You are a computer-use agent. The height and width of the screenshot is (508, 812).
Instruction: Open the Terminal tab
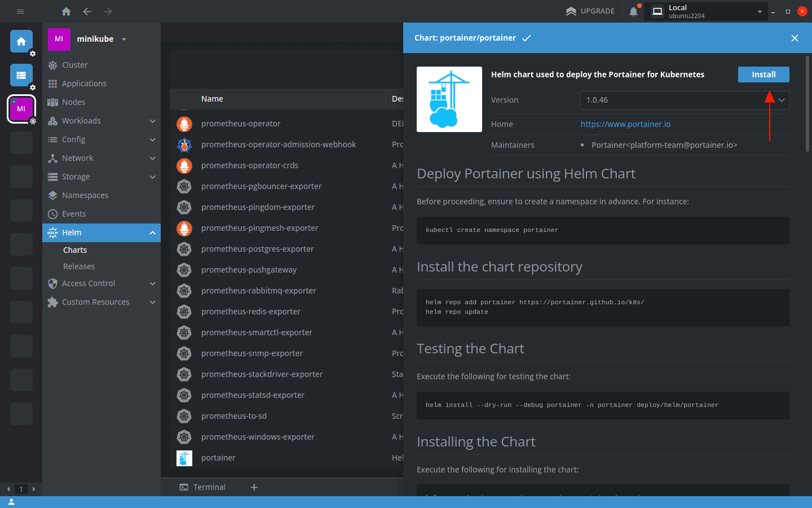202,487
